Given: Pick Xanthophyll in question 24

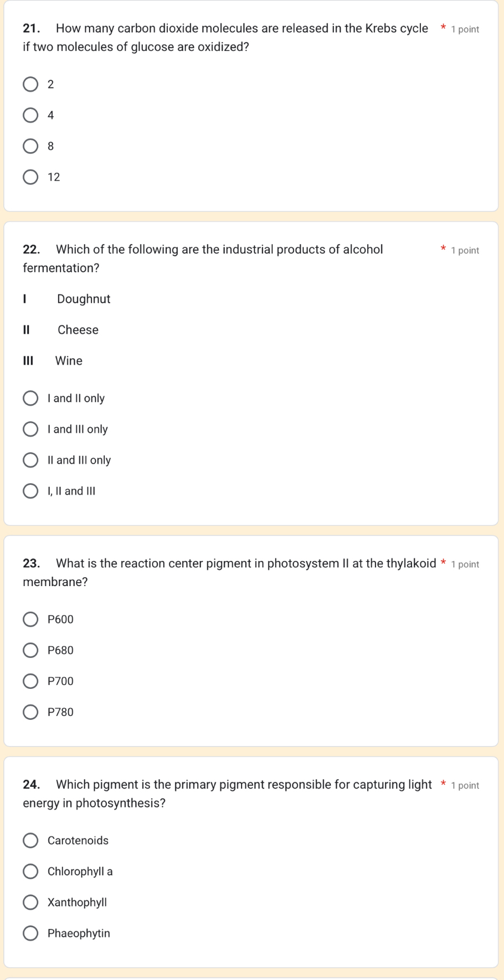Looking at the screenshot, I should tap(30, 903).
